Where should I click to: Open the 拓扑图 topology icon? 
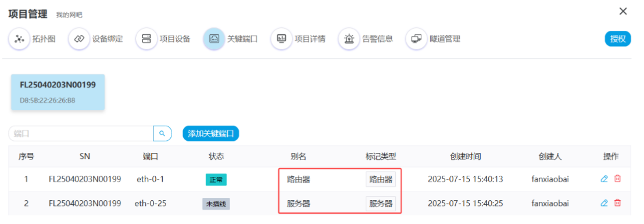(19, 39)
